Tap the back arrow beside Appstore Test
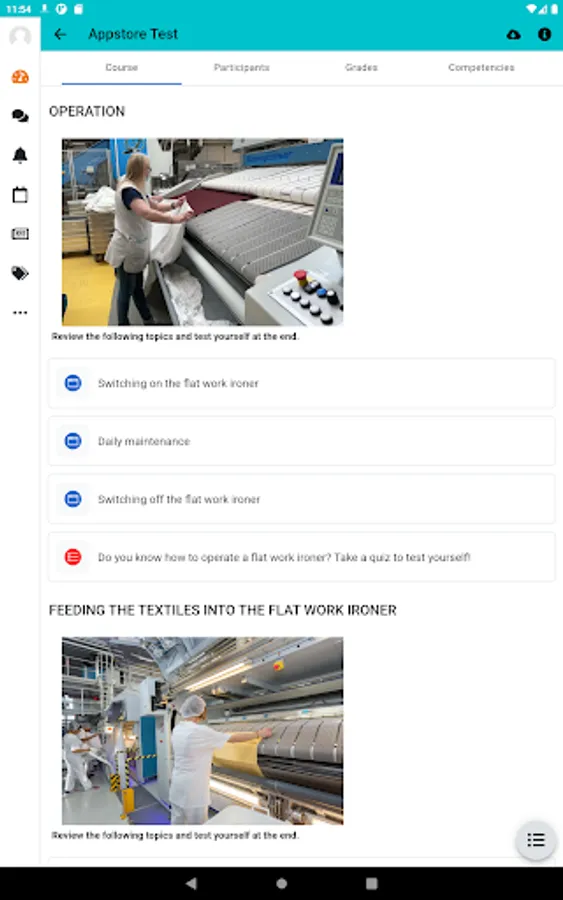 (x=60, y=34)
